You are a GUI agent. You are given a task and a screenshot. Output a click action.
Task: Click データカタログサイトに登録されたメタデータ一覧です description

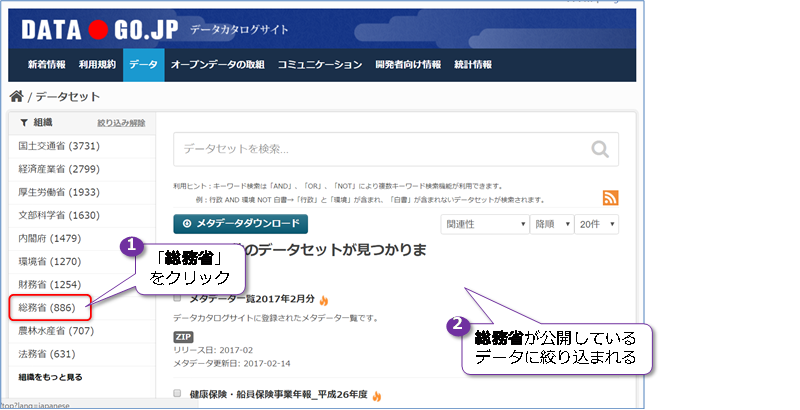pos(276,318)
